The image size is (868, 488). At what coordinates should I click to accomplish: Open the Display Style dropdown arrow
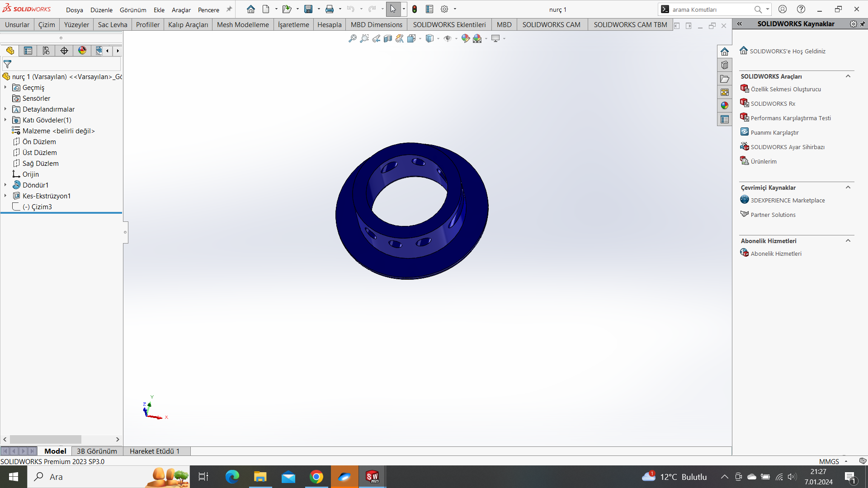(x=438, y=39)
